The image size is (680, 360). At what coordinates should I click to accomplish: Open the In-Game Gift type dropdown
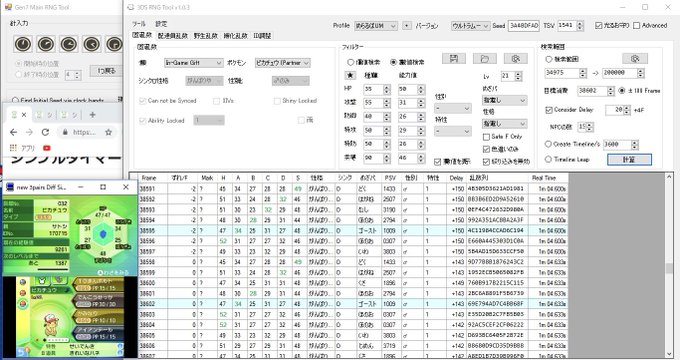coord(193,63)
